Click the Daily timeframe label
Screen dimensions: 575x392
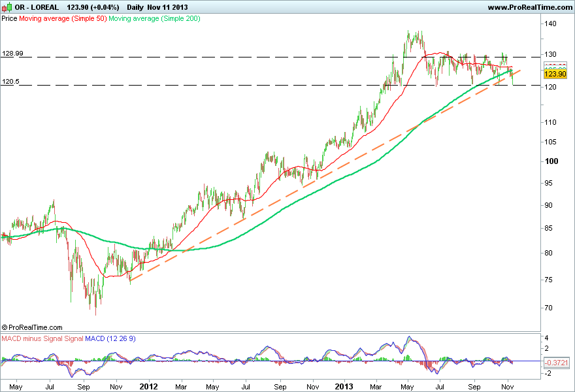tap(136, 7)
